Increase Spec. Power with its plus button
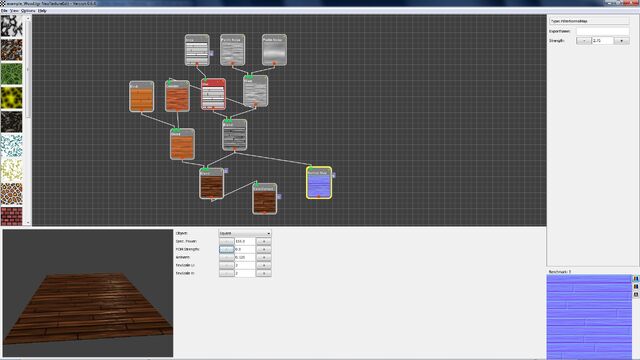The height and width of the screenshot is (360, 640). click(x=264, y=241)
